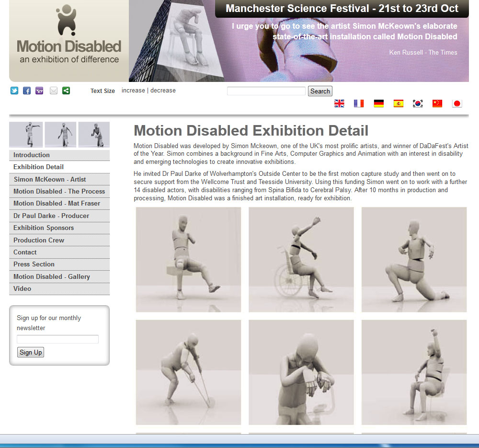This screenshot has height=448, width=479.
Task: Open Motion Disabled - Mat Fraser
Action: pos(59,203)
